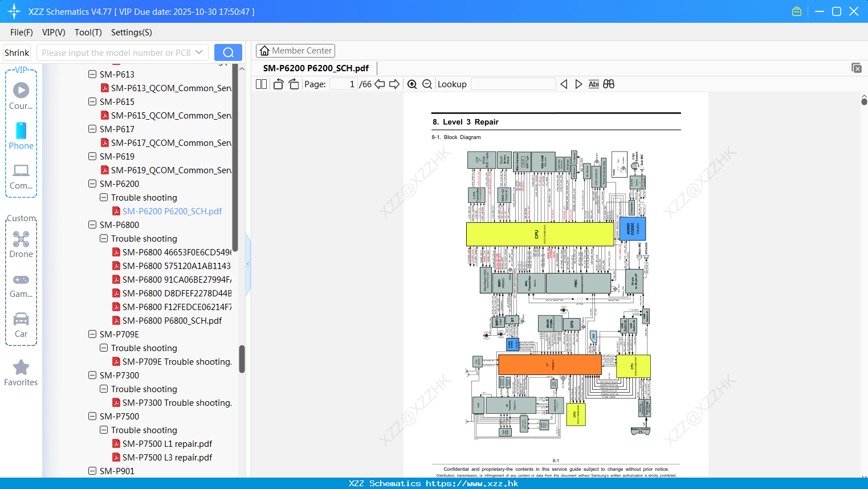Open SM-P7300 Trouble shooting file

point(172,402)
